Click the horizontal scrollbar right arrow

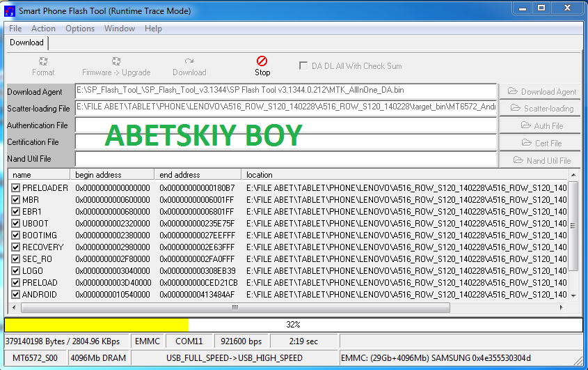[561, 307]
